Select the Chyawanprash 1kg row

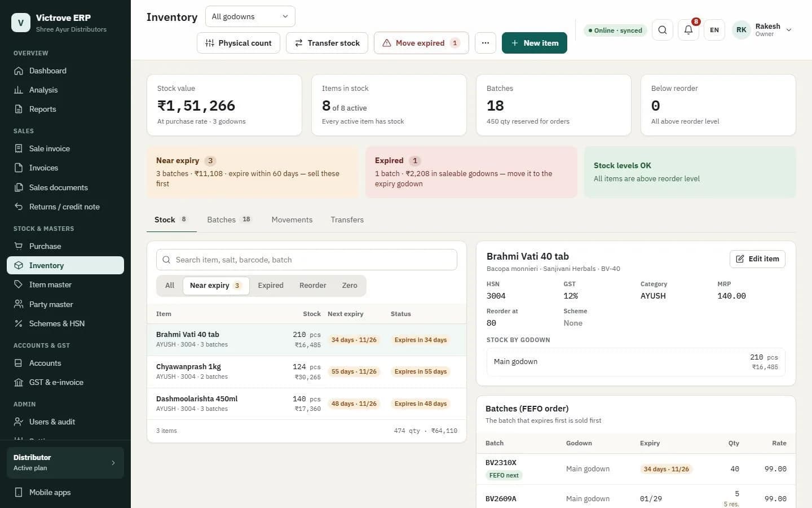(x=307, y=371)
